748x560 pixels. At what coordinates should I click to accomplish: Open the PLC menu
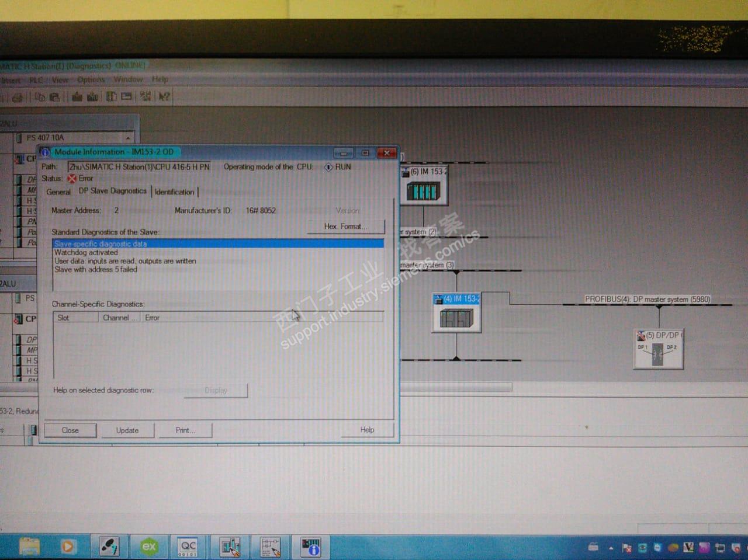pyautogui.click(x=36, y=80)
